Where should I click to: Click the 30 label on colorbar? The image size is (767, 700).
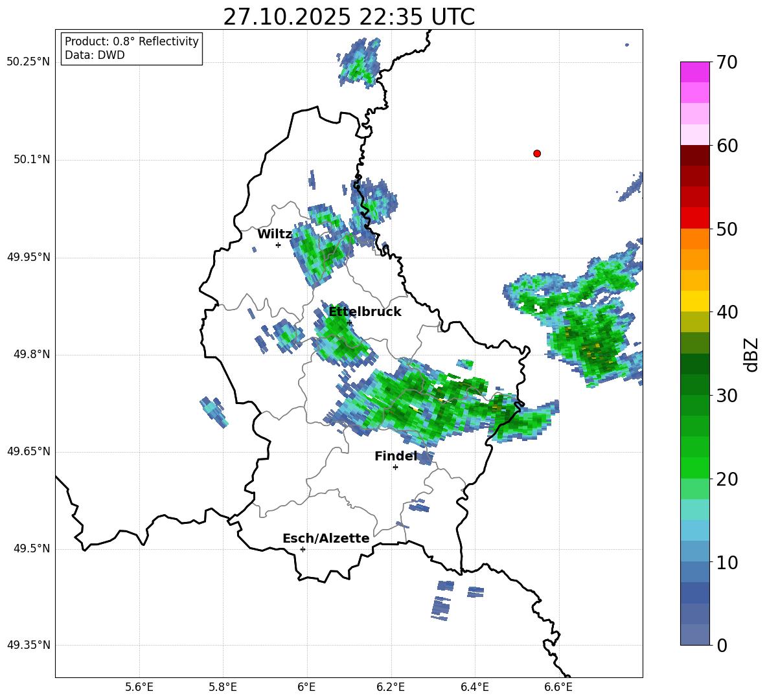coord(727,396)
